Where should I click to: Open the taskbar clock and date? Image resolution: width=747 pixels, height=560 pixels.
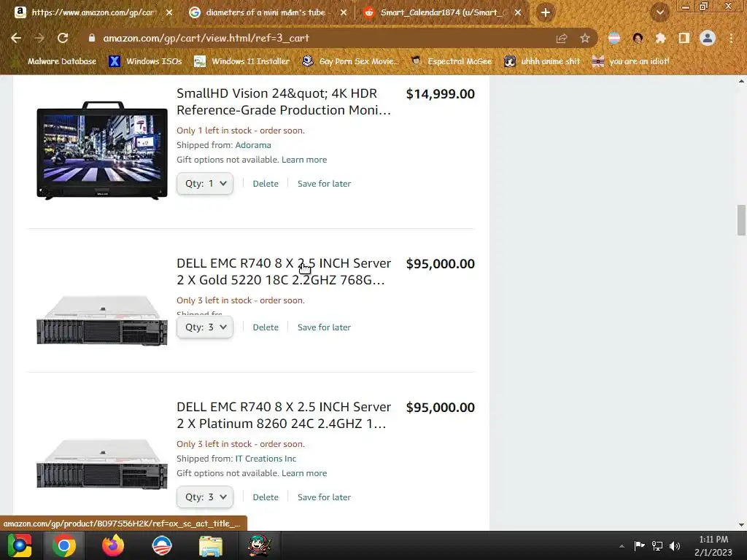[713, 545]
